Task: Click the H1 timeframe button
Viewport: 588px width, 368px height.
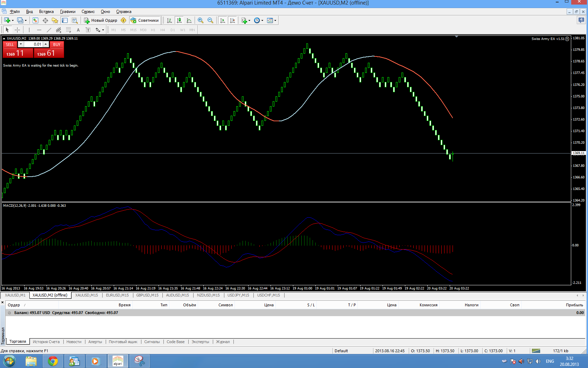Action: 153,30
